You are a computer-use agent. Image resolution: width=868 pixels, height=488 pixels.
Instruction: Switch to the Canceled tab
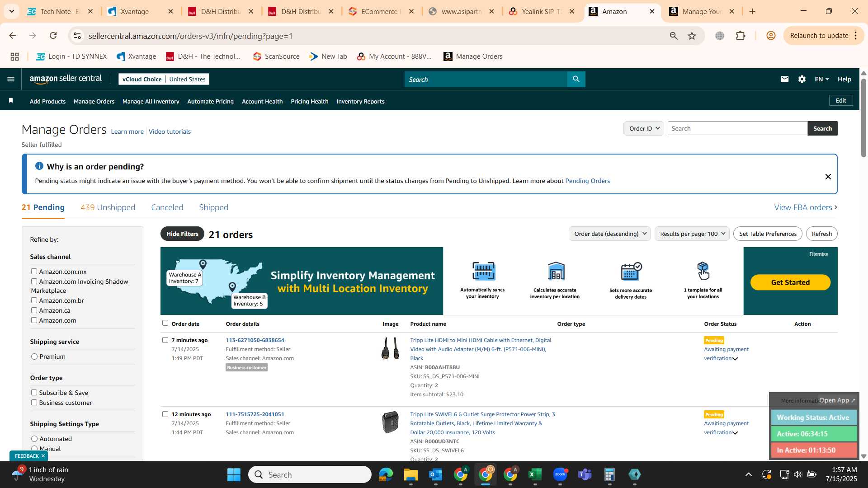click(x=167, y=207)
